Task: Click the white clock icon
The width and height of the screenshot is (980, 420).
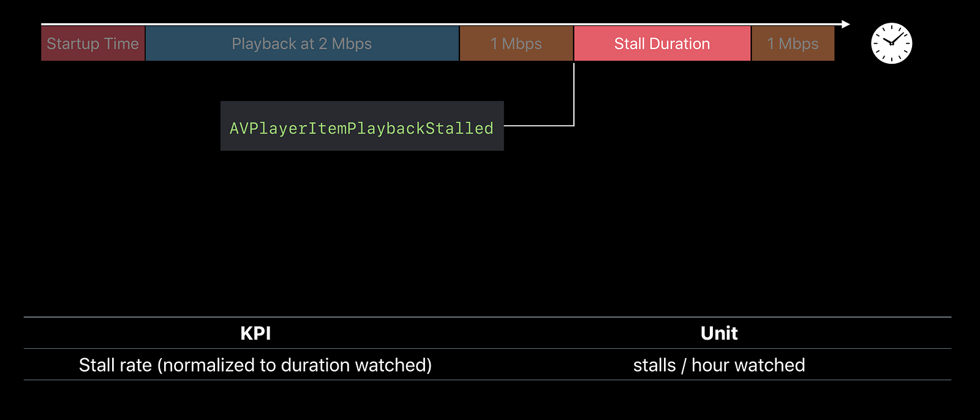Action: (x=891, y=44)
